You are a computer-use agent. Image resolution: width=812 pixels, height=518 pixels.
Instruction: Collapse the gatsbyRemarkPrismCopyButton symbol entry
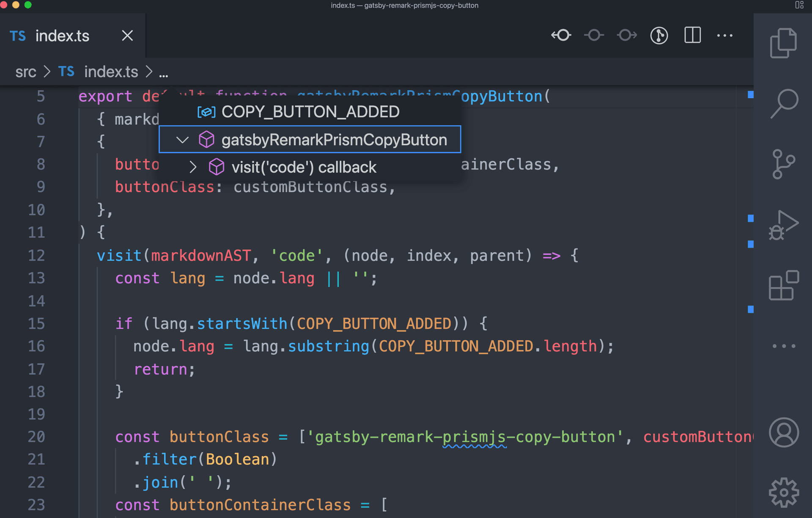click(x=182, y=139)
